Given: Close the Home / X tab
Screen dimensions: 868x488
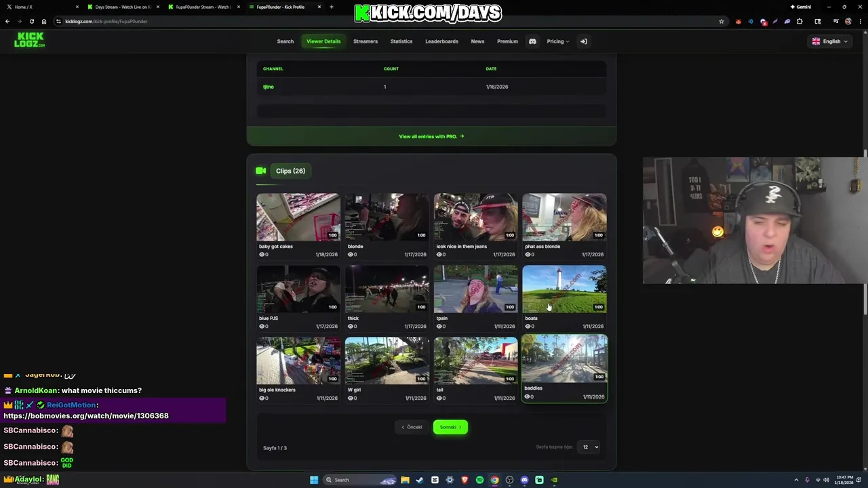Looking at the screenshot, I should click(77, 7).
